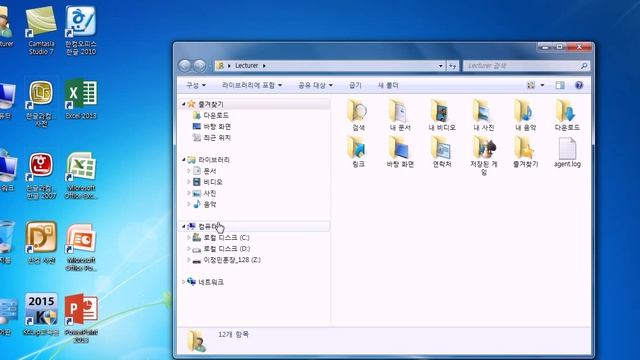640x360 pixels.
Task: Expand 로컬 디스크 (D:) node
Action: (x=189, y=249)
